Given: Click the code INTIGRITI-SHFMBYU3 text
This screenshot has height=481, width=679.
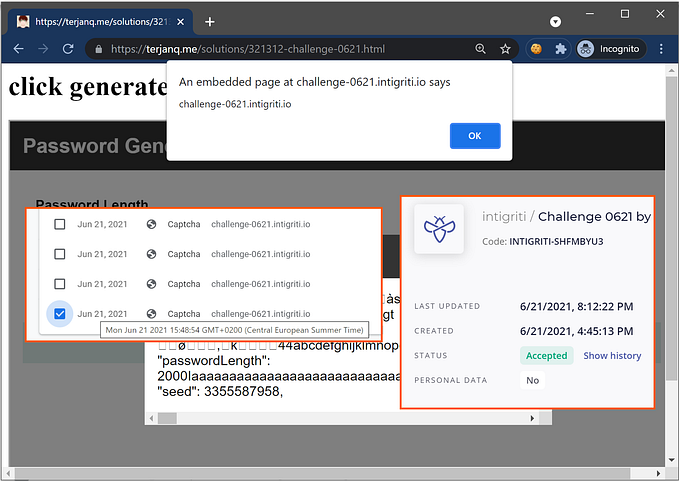Looking at the screenshot, I should (556, 241).
